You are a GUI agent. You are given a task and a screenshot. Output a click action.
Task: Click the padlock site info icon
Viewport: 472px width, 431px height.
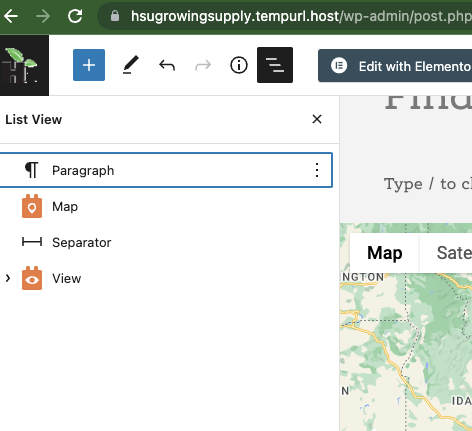[x=115, y=16]
